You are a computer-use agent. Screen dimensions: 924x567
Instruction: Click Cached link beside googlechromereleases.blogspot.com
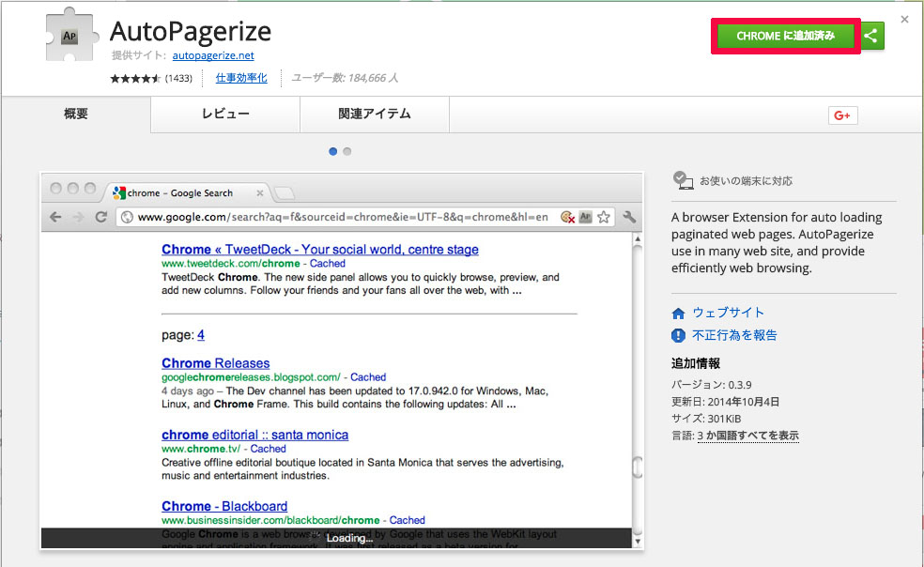[368, 377]
